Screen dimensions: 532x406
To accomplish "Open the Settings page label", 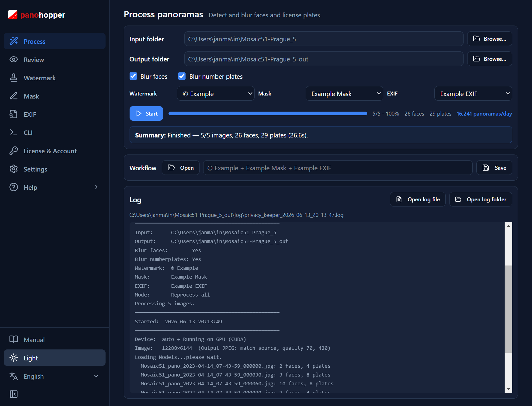I will 35,169.
